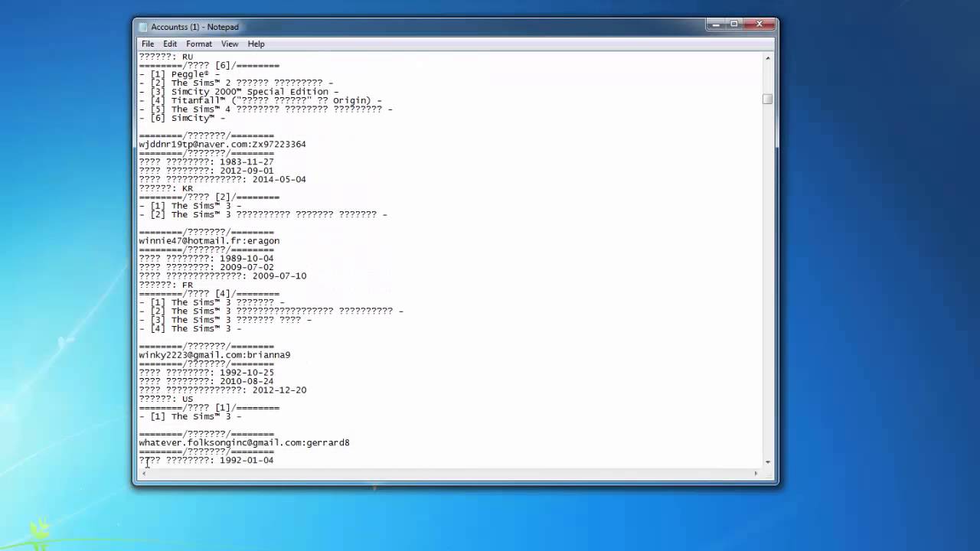Open the Help menu
980x551 pixels.
pos(256,44)
